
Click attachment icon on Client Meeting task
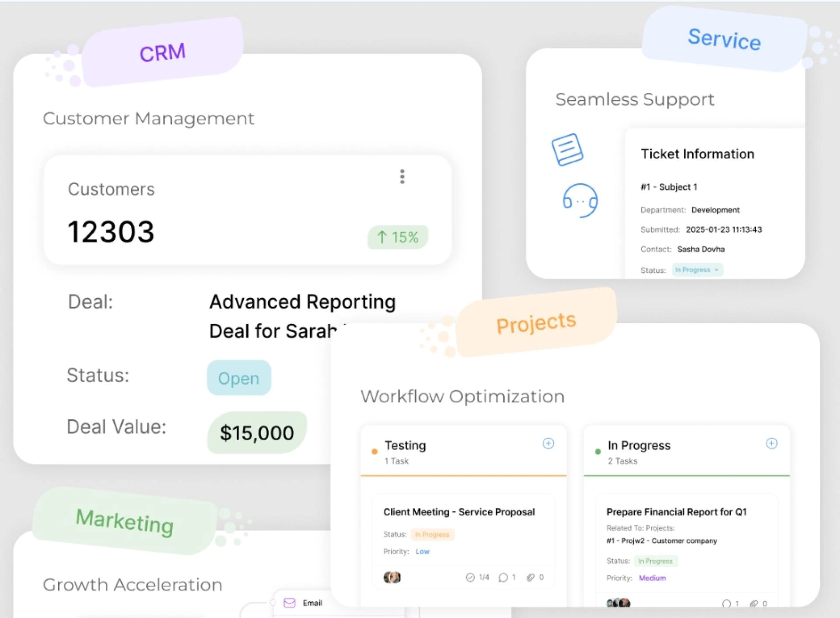pos(530,577)
